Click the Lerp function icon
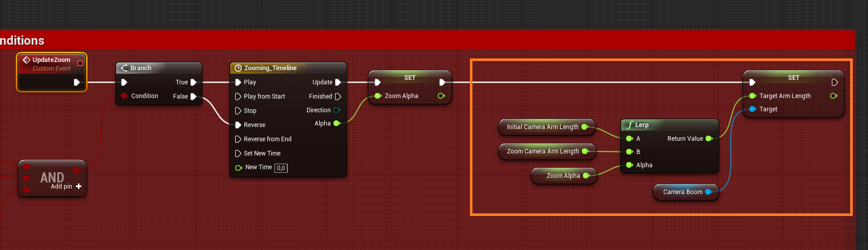This screenshot has width=868, height=250. (x=630, y=125)
